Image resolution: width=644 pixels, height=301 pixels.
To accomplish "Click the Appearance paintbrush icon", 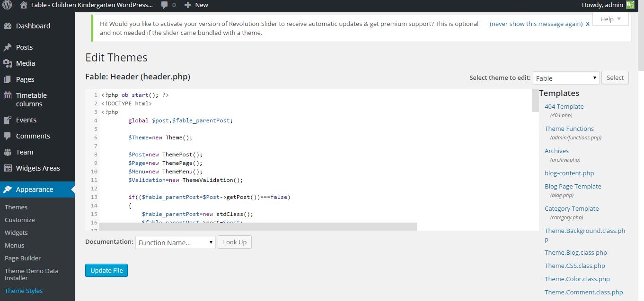I will (8, 189).
